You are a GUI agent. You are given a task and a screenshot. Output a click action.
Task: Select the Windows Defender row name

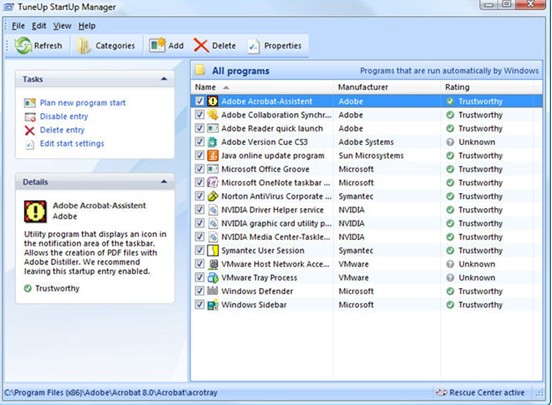257,291
